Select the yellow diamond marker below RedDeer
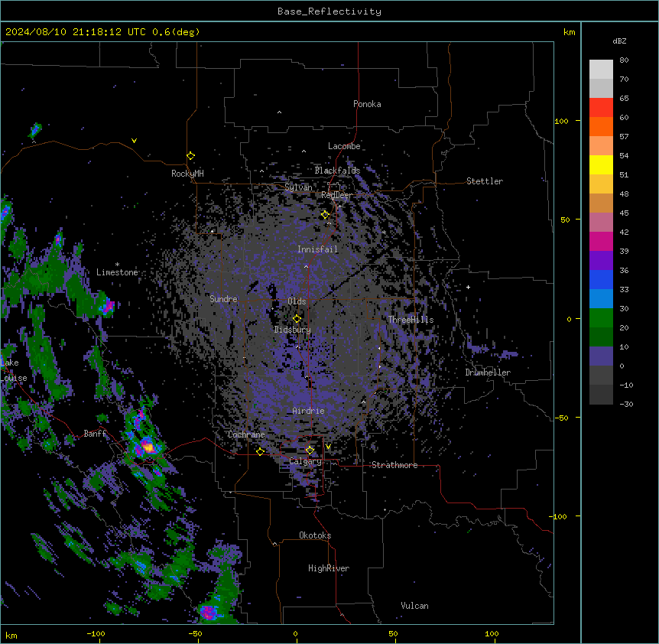659x644 pixels. point(325,215)
